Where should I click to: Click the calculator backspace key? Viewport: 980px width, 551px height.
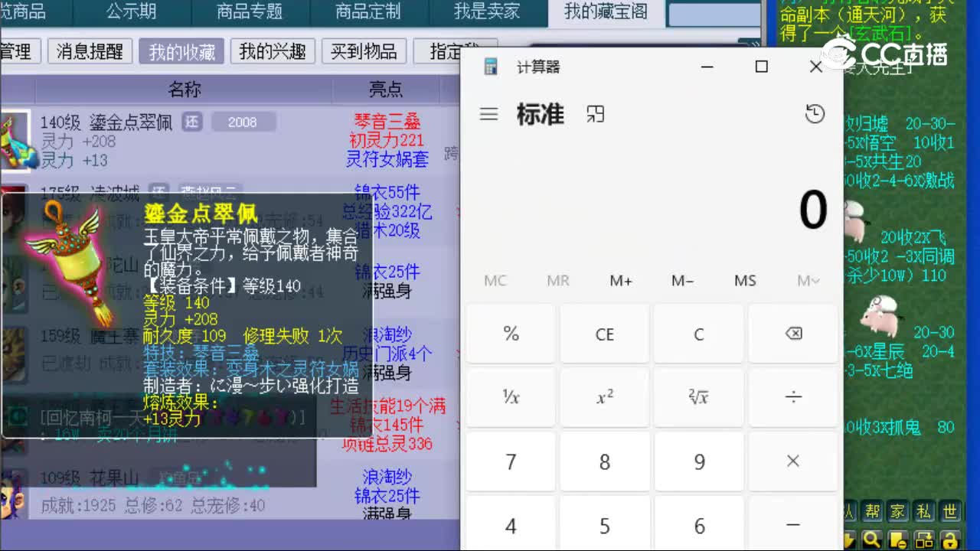tap(794, 334)
